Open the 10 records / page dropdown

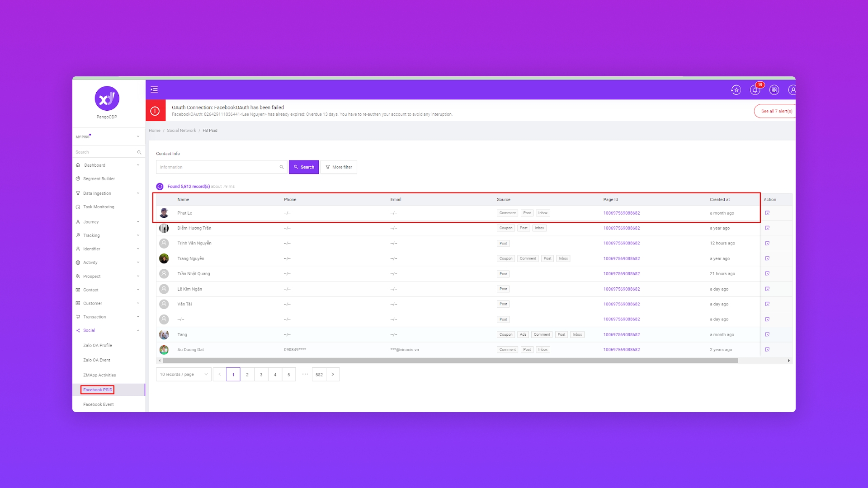(184, 375)
